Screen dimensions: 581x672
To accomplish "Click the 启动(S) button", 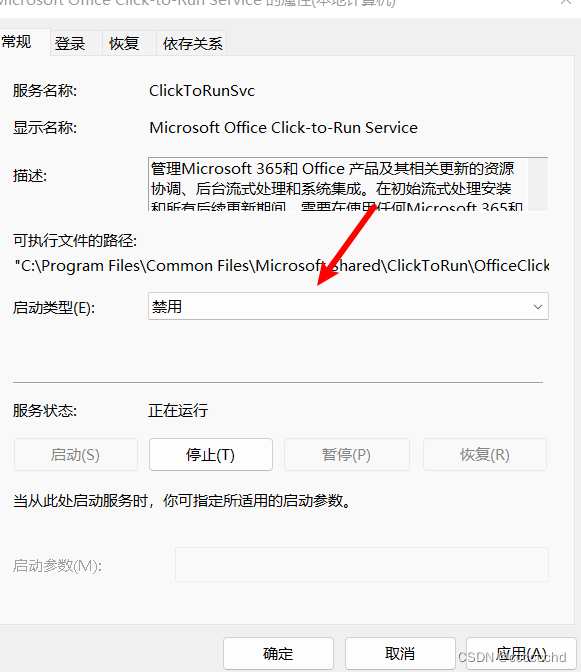I will click(x=76, y=454).
